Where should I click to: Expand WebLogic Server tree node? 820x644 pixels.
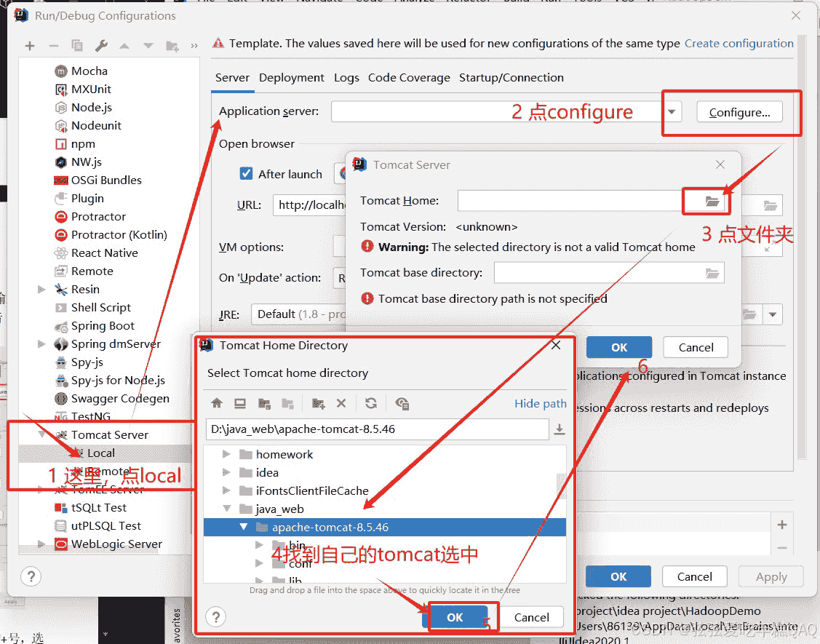(41, 544)
